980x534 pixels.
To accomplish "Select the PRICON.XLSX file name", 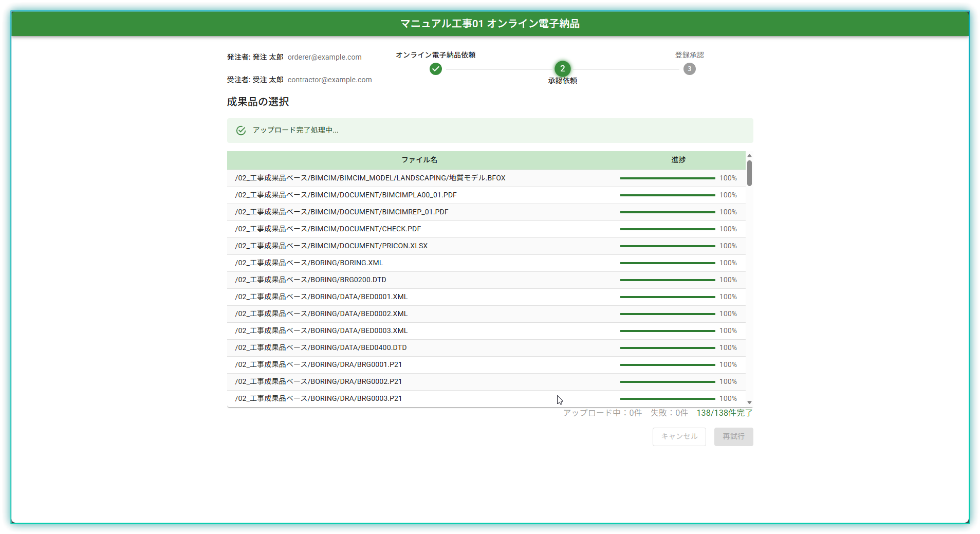I will pyautogui.click(x=331, y=246).
